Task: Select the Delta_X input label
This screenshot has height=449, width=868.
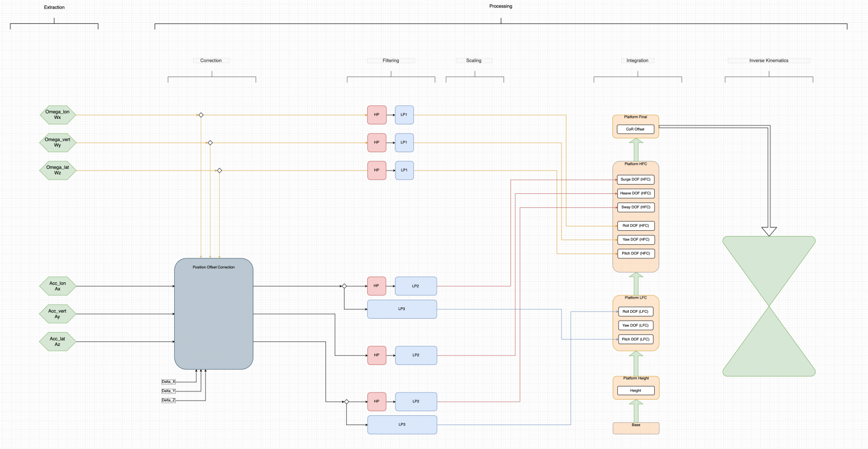Action: click(168, 382)
